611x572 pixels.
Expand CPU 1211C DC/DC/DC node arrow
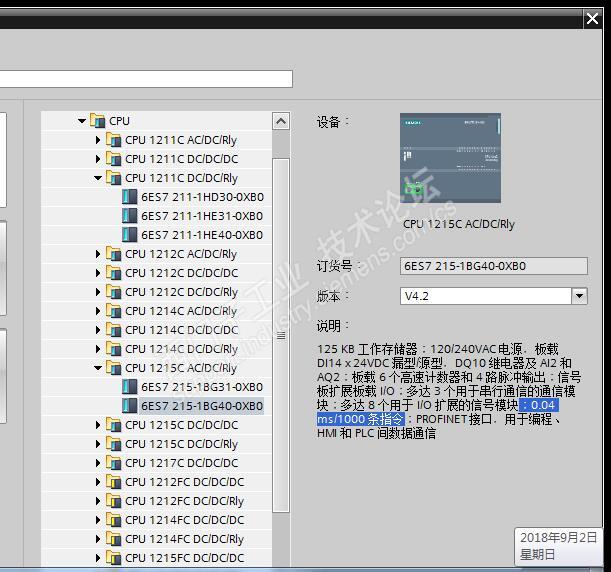(x=98, y=159)
